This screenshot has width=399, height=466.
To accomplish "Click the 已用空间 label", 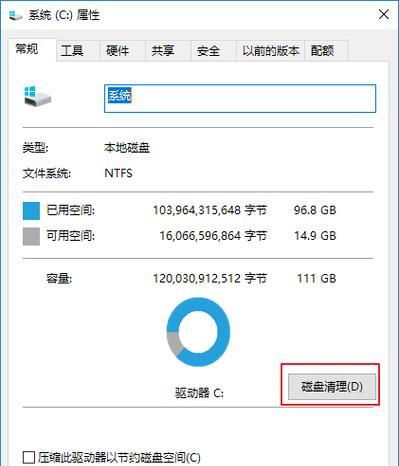I will point(70,210).
